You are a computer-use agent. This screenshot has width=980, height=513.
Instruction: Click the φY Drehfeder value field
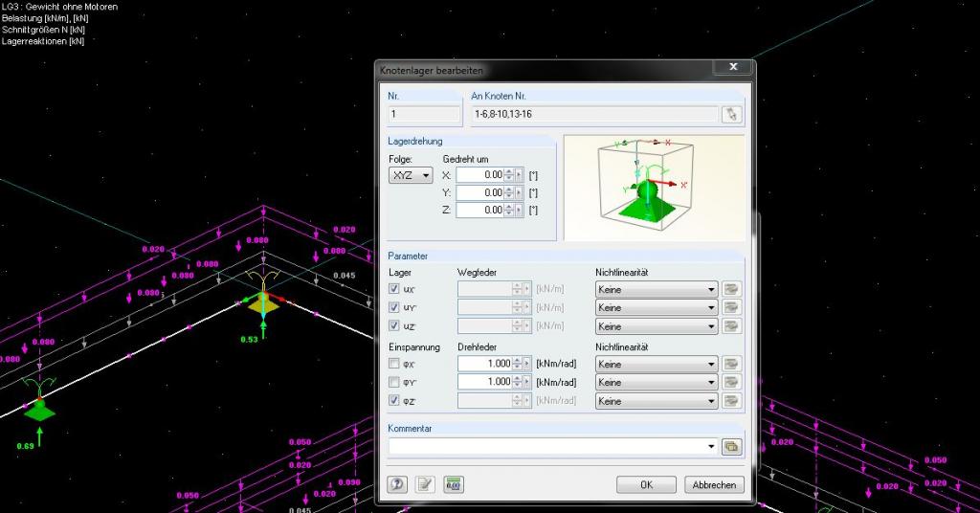[x=485, y=381]
